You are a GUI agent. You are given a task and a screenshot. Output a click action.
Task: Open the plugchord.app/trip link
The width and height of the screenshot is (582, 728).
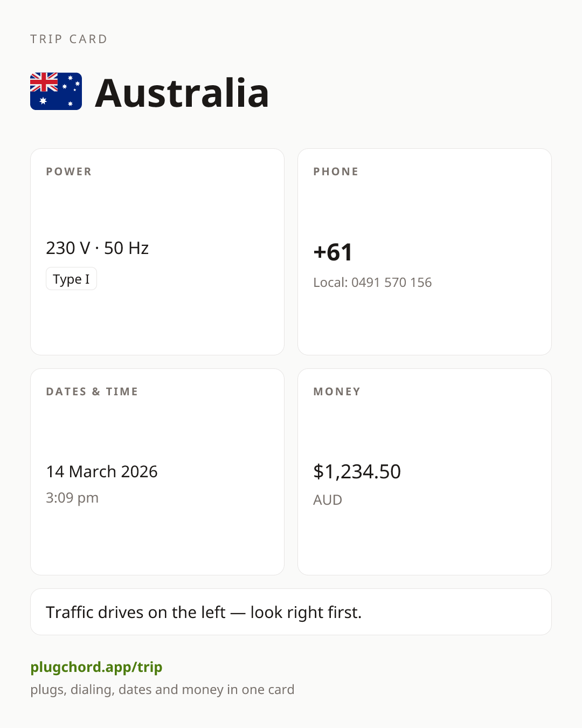tap(96, 667)
